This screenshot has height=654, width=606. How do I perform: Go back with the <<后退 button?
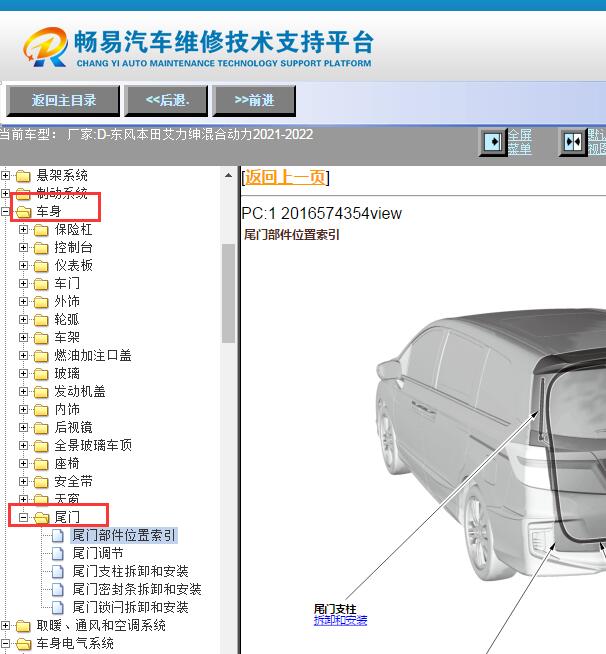click(x=166, y=101)
